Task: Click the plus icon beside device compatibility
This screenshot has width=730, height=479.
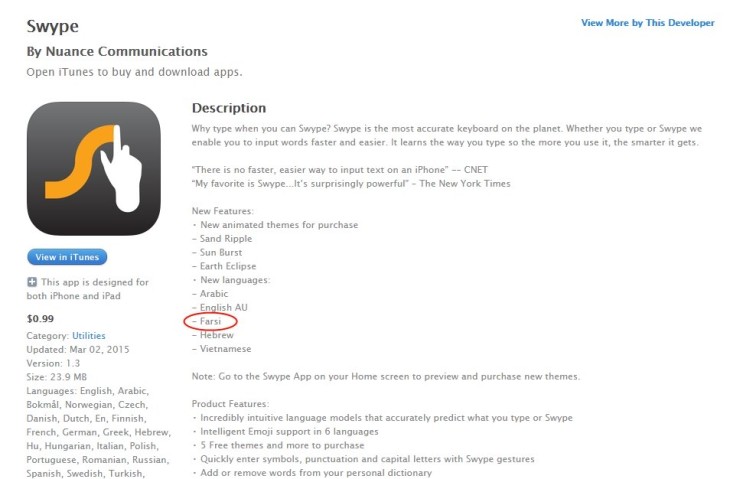Action: [x=32, y=282]
